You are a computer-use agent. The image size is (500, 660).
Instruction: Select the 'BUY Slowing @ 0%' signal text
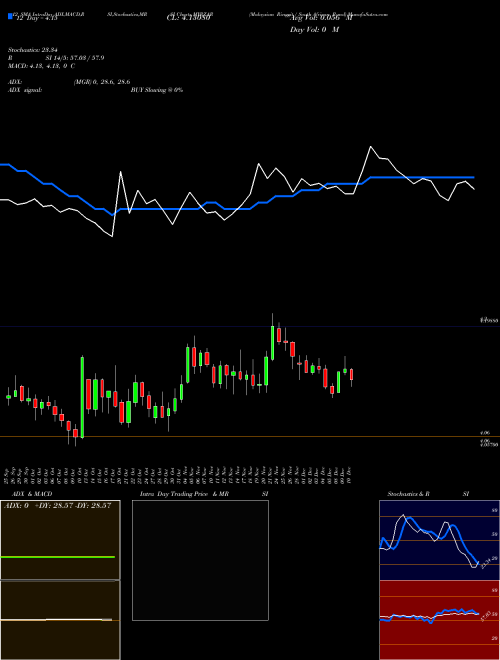157,90
